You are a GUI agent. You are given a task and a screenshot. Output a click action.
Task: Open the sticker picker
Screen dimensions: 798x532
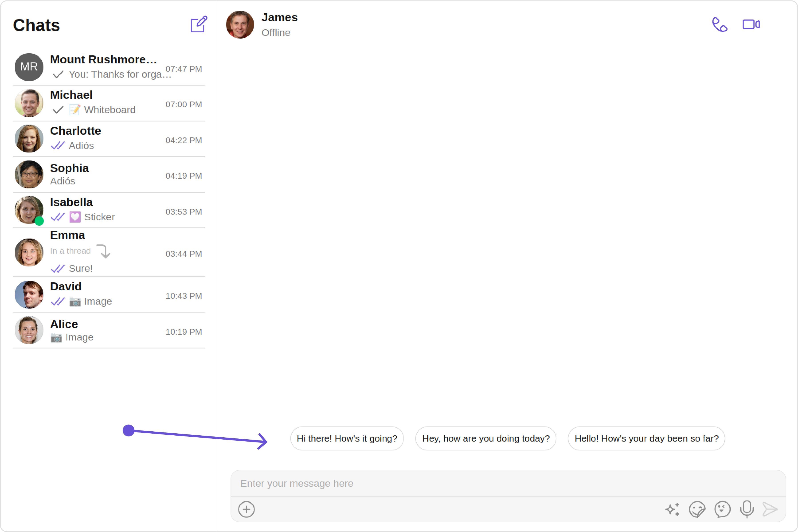pyautogui.click(x=697, y=509)
